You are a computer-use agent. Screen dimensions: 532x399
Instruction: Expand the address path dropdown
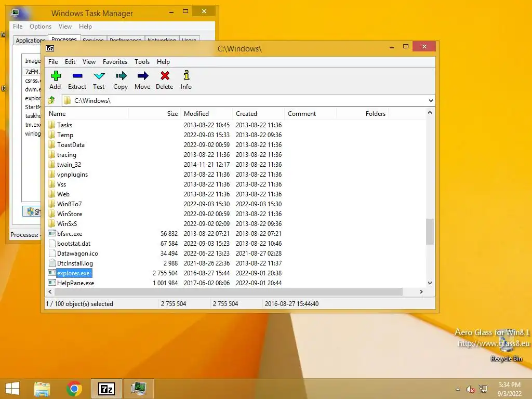(x=431, y=100)
